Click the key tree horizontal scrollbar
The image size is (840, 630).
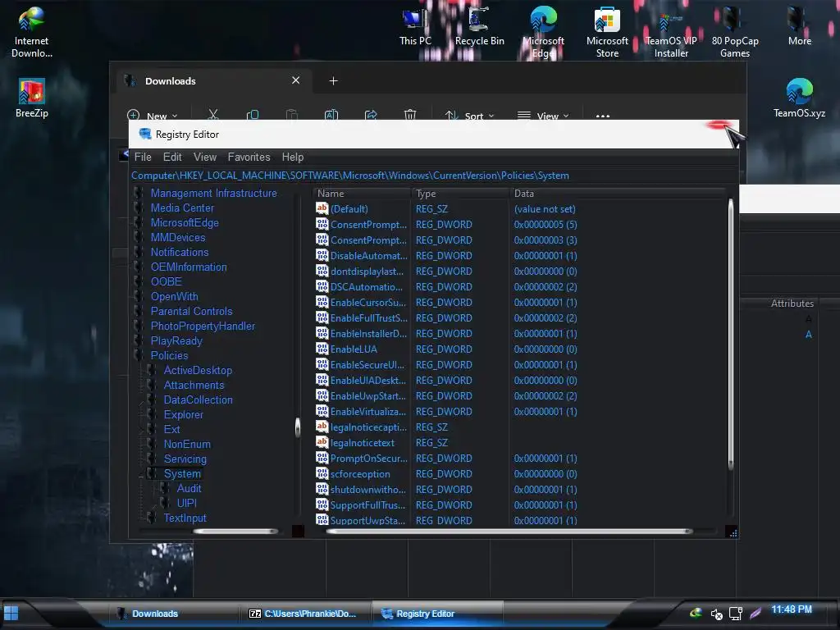[x=235, y=532]
